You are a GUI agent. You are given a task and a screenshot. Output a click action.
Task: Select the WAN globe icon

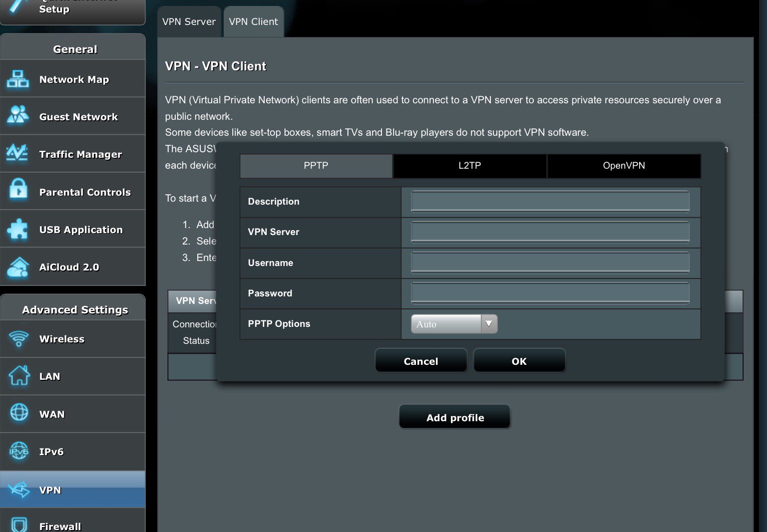(19, 413)
